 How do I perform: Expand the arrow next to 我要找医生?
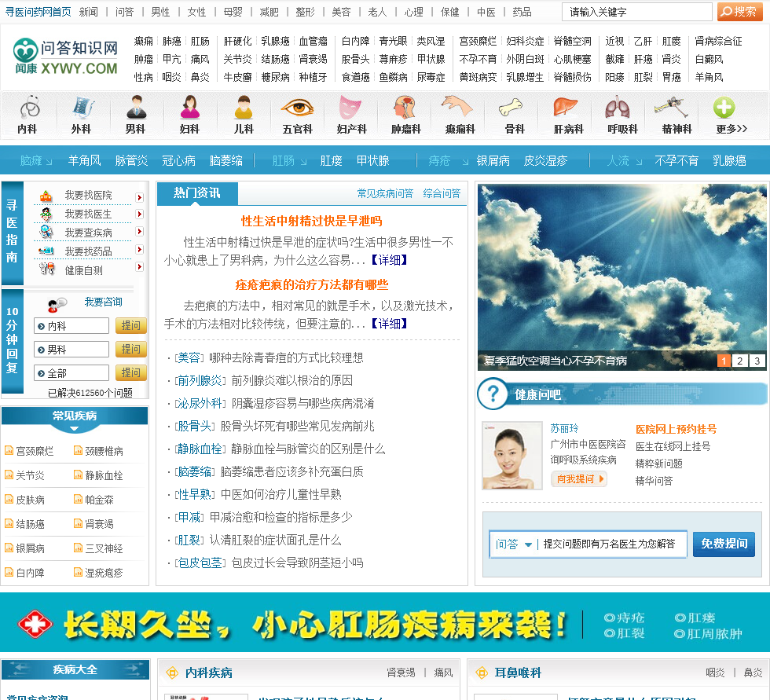pos(140,214)
